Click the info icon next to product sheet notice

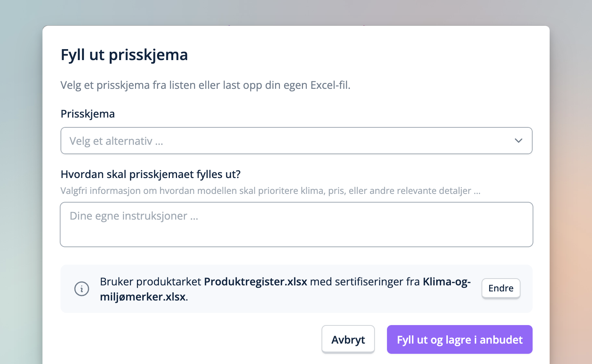coord(81,289)
